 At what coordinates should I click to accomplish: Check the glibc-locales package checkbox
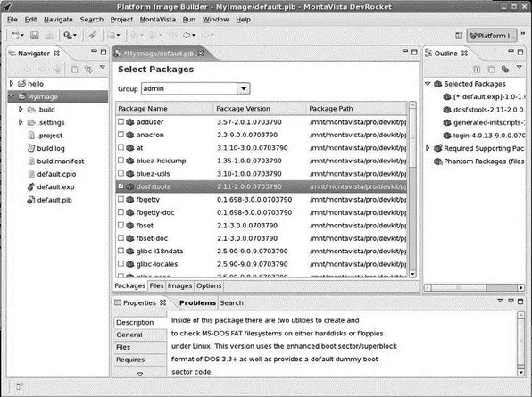pyautogui.click(x=121, y=263)
